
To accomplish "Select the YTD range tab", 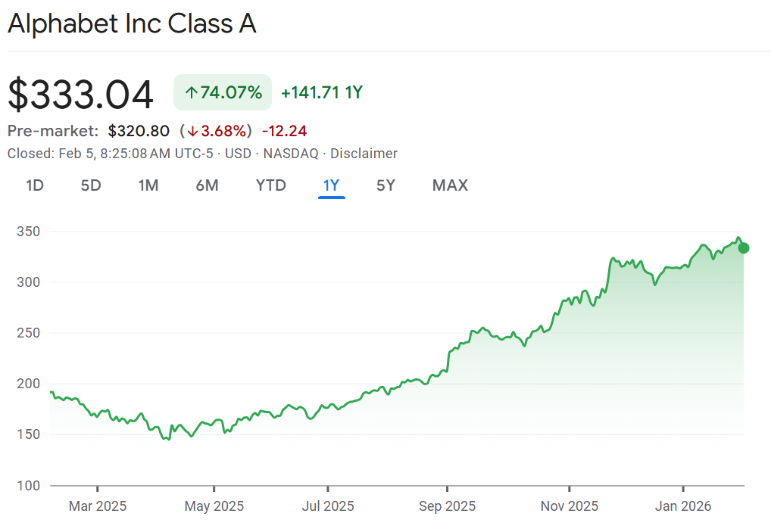I will (270, 185).
